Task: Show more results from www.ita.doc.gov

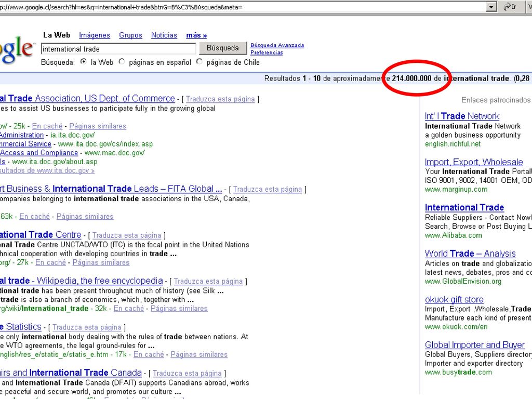Action: coord(47,170)
